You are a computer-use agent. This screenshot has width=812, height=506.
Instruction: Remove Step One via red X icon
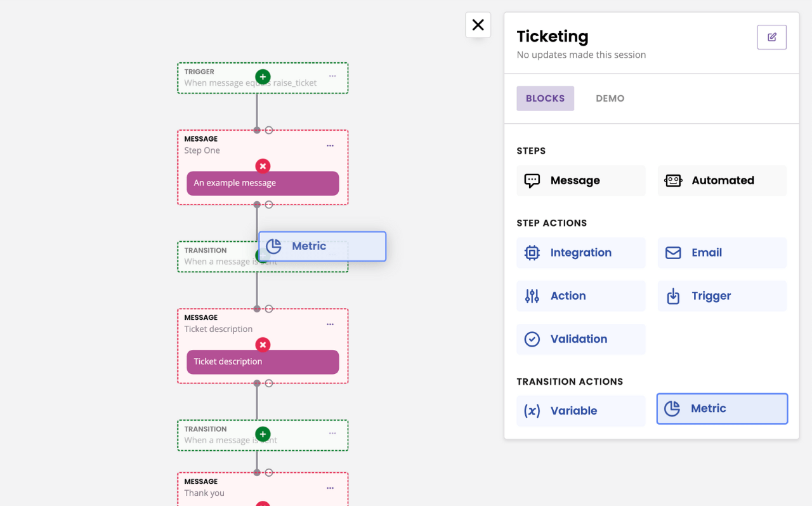pyautogui.click(x=263, y=166)
